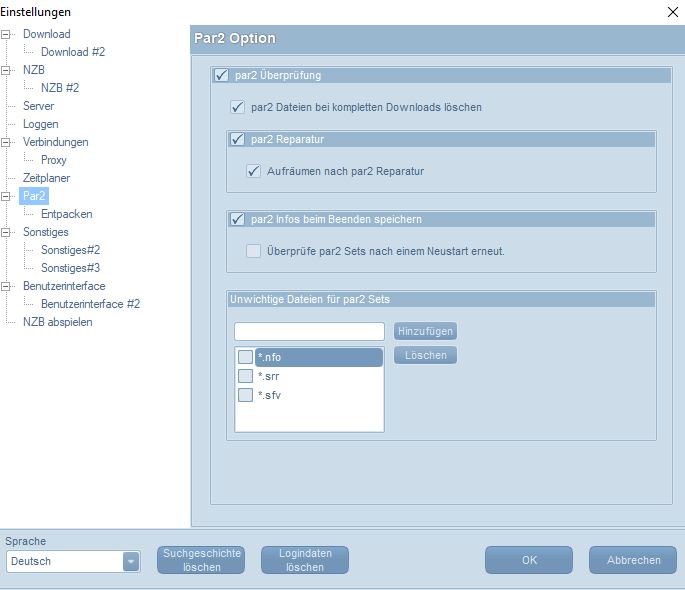Select Verbindungen in the tree
This screenshot has height=590, width=685.
coord(55,142)
